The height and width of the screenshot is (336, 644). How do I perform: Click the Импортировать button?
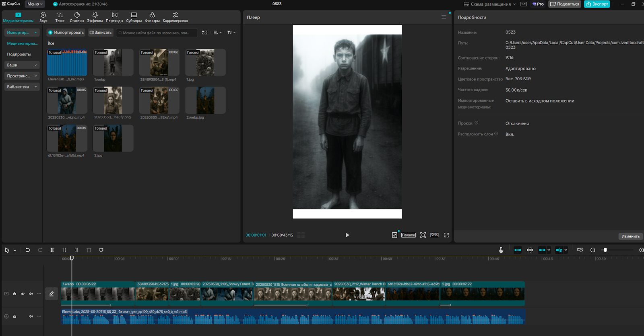coord(66,33)
